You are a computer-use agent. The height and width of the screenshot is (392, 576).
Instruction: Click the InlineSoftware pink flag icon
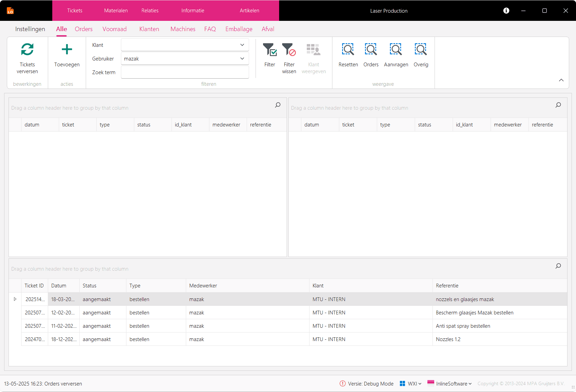click(431, 383)
